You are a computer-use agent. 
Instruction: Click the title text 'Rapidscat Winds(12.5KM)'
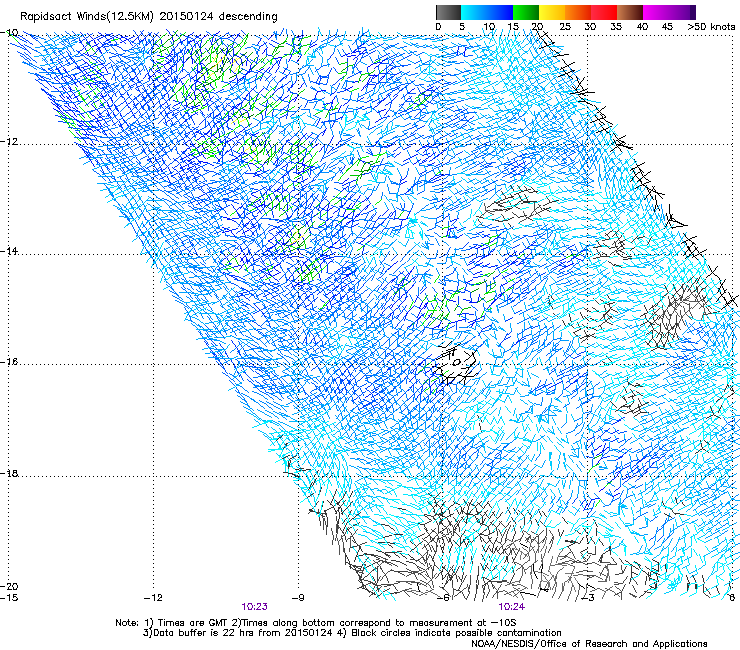tap(87, 17)
